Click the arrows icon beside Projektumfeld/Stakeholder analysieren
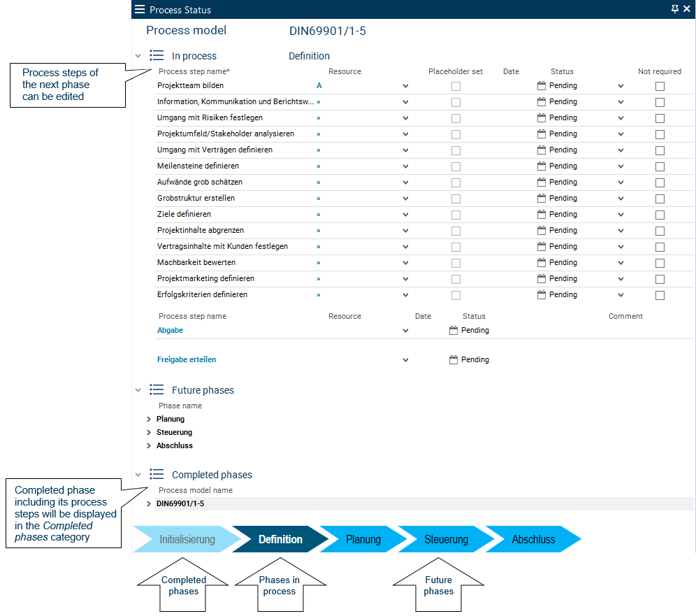 (x=319, y=134)
